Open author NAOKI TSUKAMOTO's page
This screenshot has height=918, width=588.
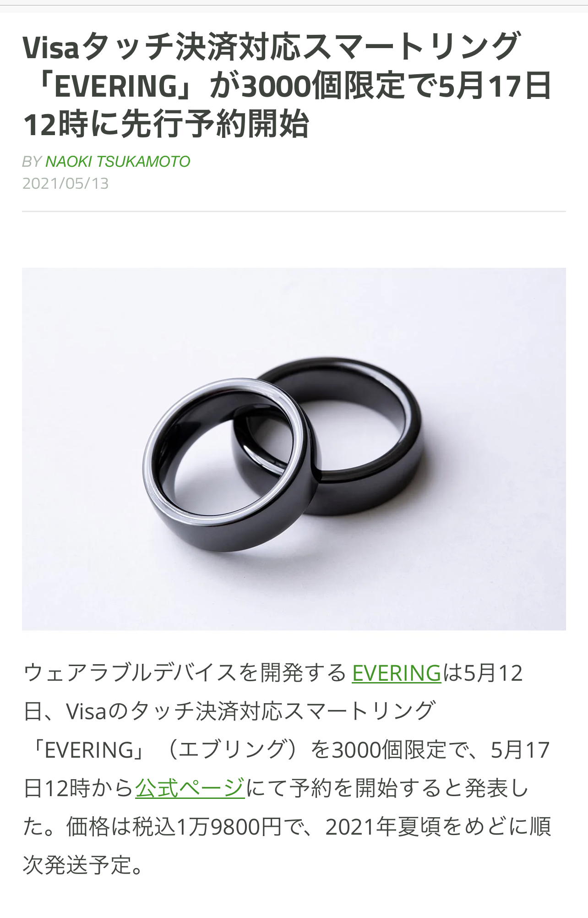click(118, 161)
